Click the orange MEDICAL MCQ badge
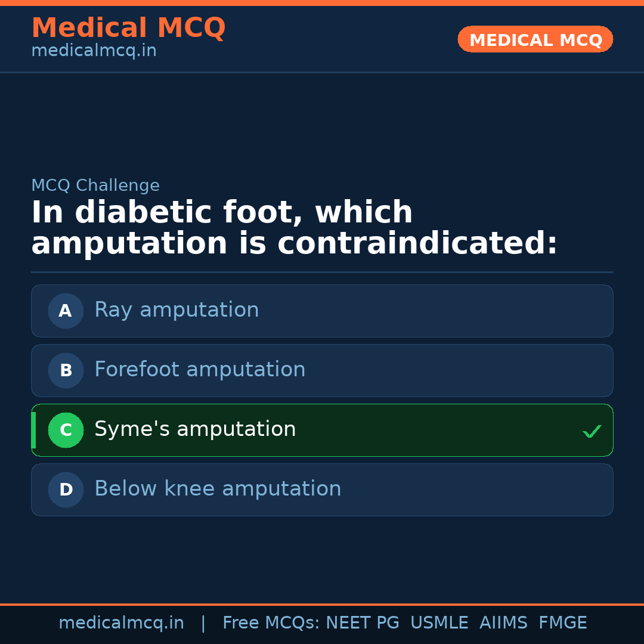Screen dimensions: 644x644 pyautogui.click(x=535, y=40)
